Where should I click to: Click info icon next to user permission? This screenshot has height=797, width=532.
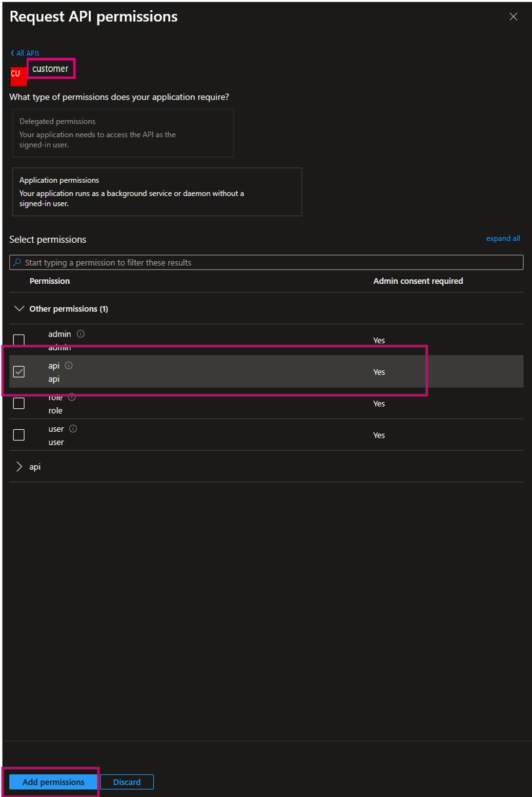[x=73, y=429]
